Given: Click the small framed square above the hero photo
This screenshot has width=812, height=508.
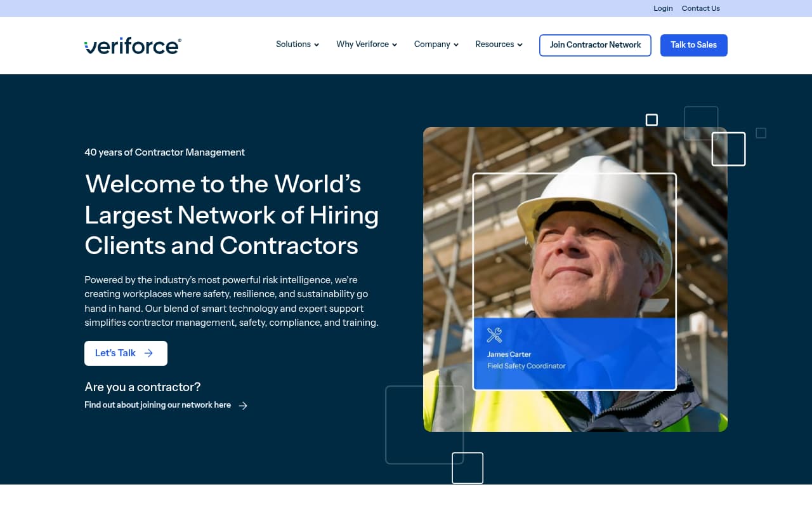Looking at the screenshot, I should (652, 119).
